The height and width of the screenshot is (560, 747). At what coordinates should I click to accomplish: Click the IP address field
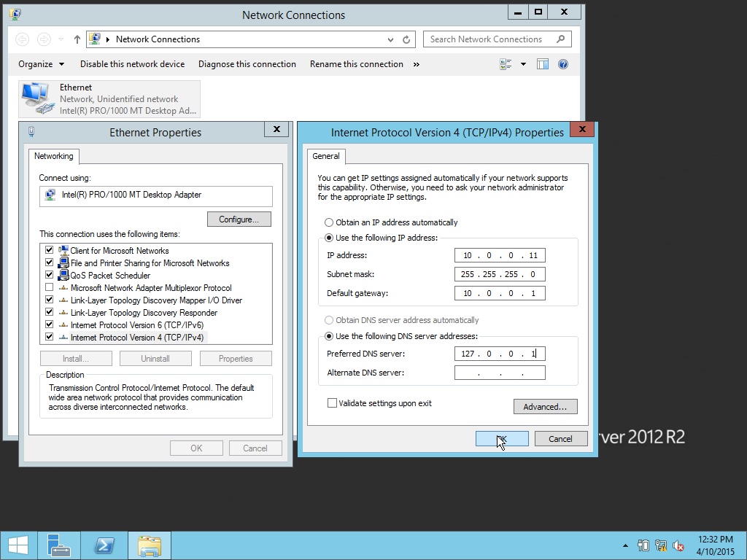(500, 255)
